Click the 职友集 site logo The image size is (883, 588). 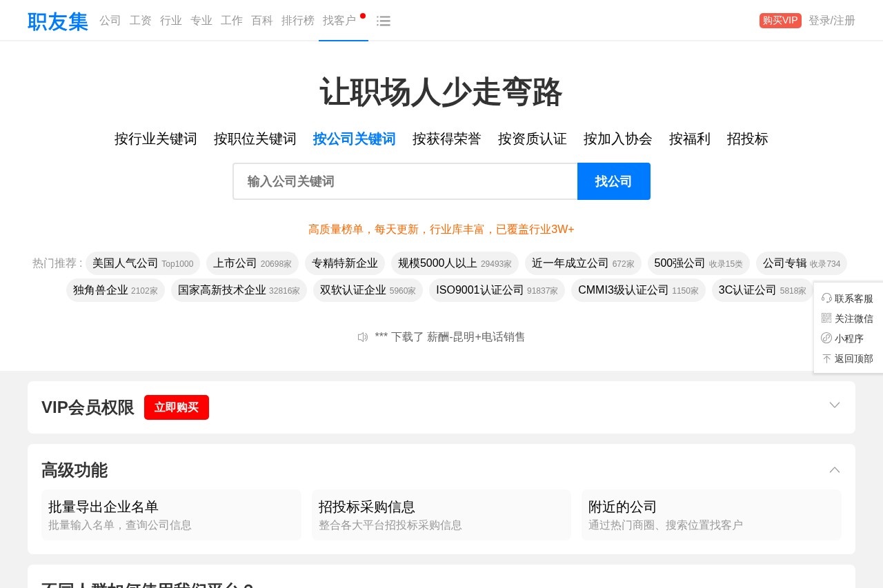(58, 21)
